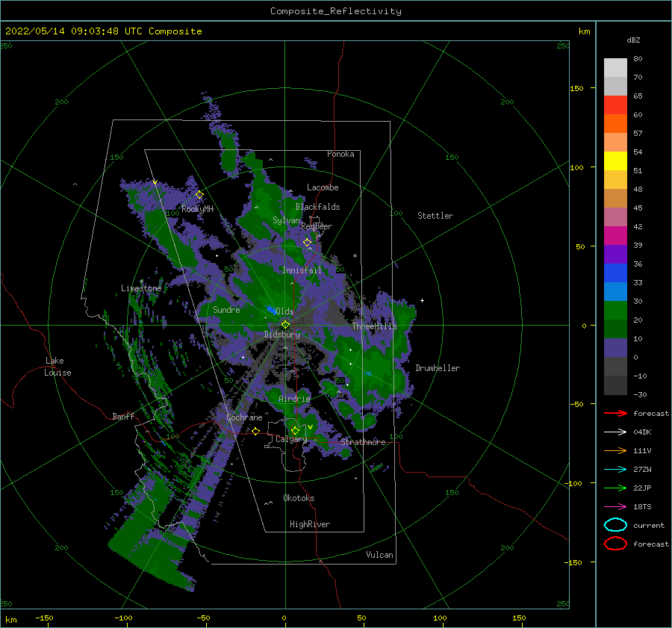Click the ThreeHills label on the map

click(x=375, y=326)
